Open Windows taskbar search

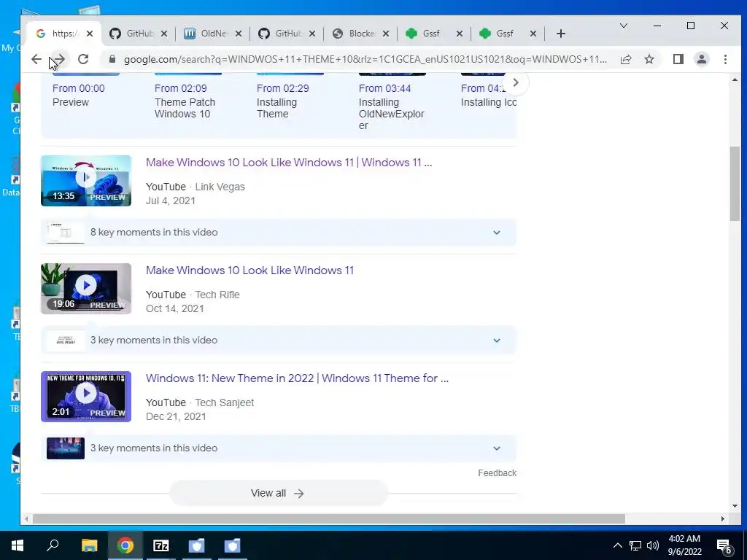[x=53, y=545]
